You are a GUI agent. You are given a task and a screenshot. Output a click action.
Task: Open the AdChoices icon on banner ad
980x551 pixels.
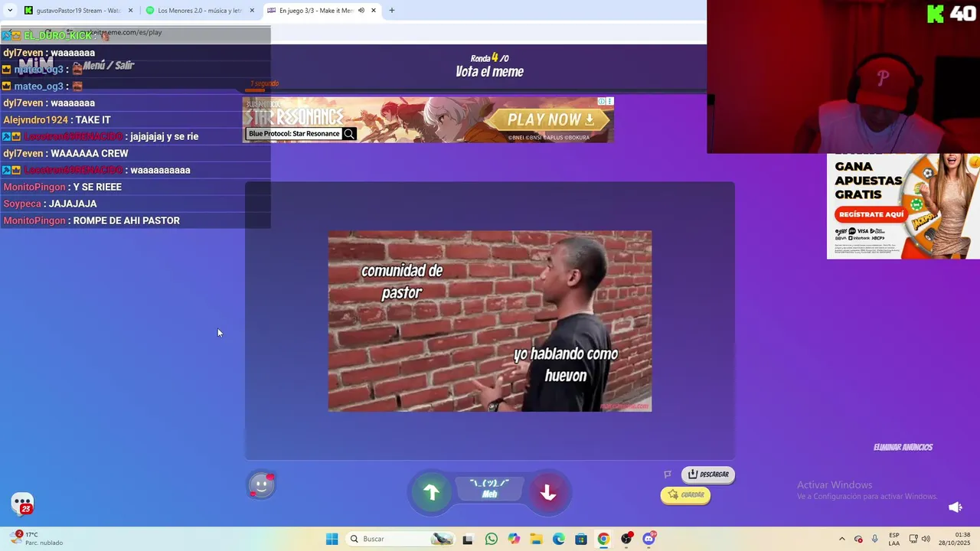tap(602, 101)
